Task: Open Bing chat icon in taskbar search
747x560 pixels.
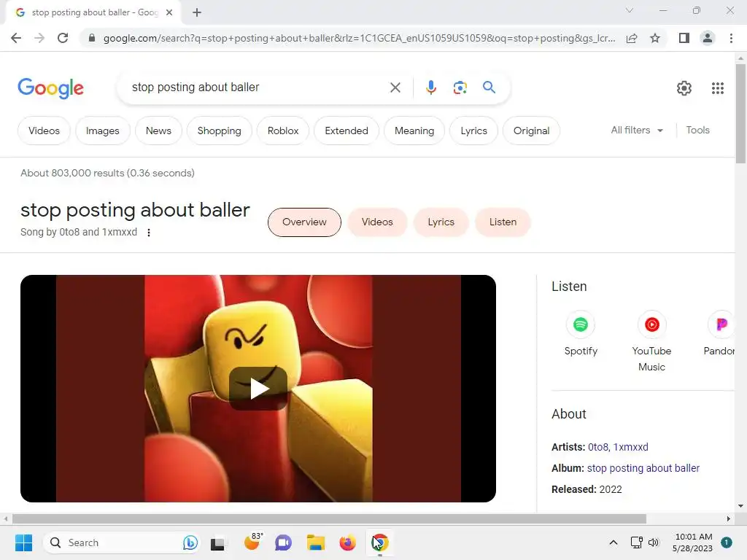Action: point(190,542)
